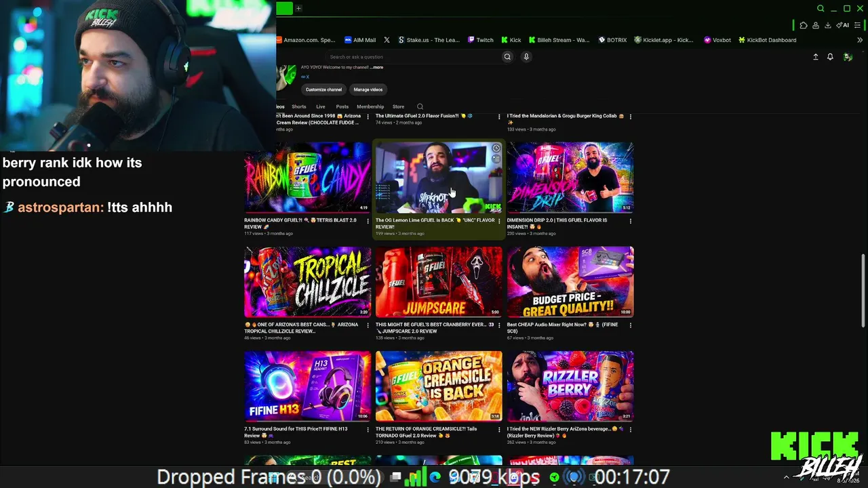Image resolution: width=868 pixels, height=488 pixels.
Task: Click the browser search tabs magnifier icon
Action: pos(821,8)
